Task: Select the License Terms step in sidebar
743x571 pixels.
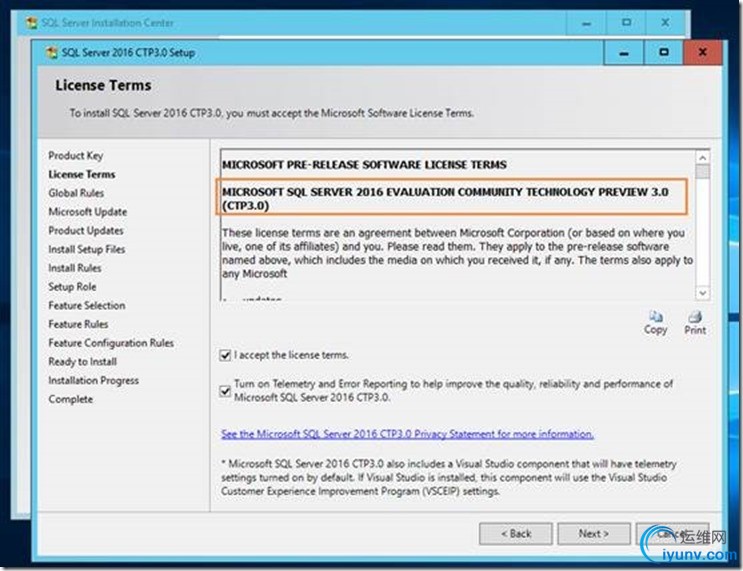Action: pos(82,174)
